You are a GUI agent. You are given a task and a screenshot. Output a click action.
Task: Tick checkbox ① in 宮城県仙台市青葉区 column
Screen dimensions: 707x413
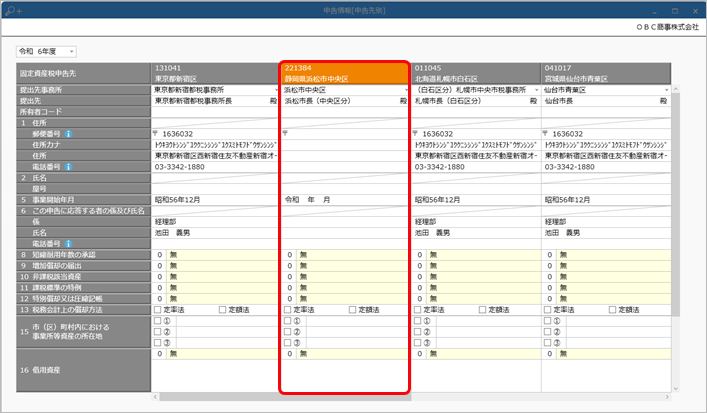pyautogui.click(x=547, y=321)
